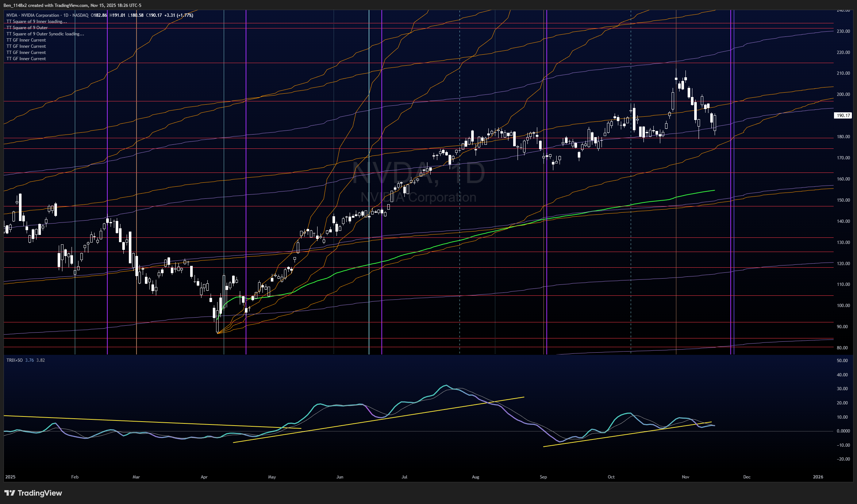Click the 200.00 price scale label
The image size is (857, 504).
click(x=843, y=94)
